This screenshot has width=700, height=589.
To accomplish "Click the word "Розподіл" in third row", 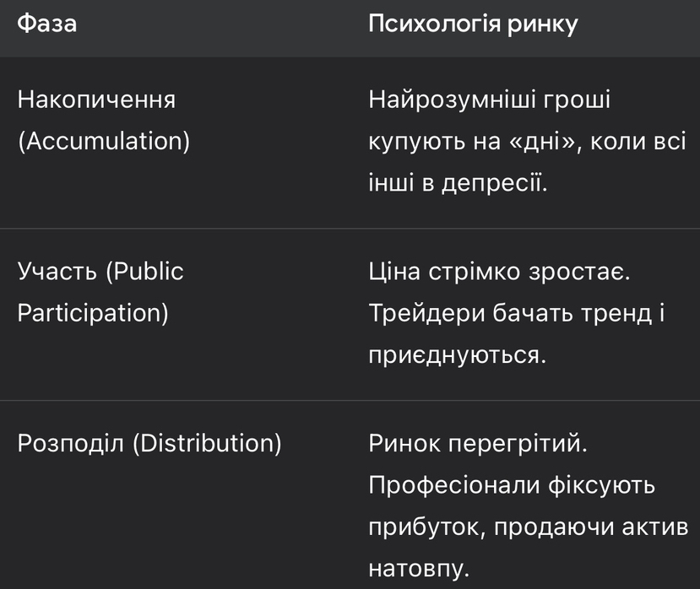I will [71, 444].
